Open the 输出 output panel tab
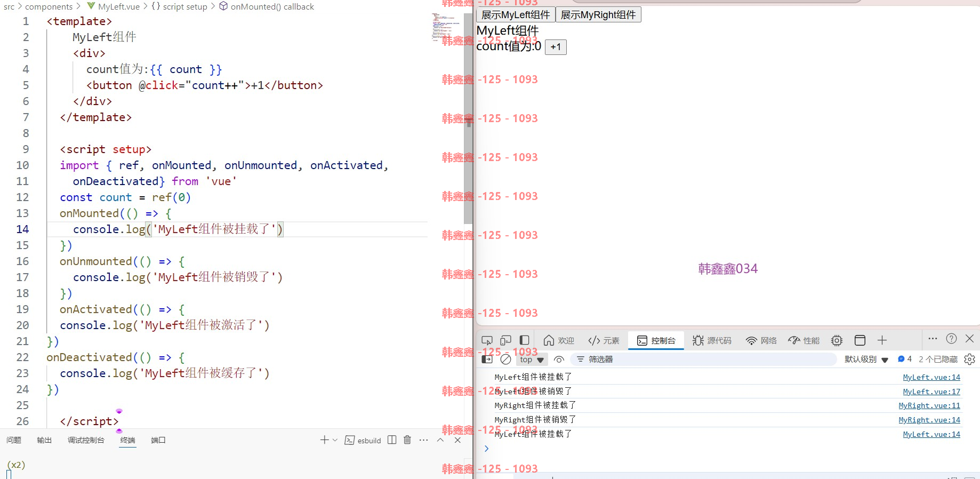The image size is (980, 479). (44, 440)
